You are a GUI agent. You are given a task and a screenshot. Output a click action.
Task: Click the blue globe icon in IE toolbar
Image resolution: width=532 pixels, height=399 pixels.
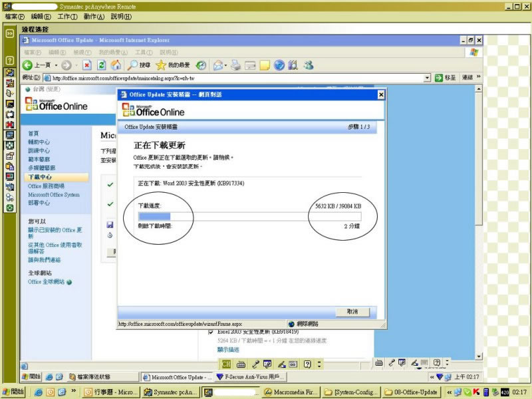point(279,65)
